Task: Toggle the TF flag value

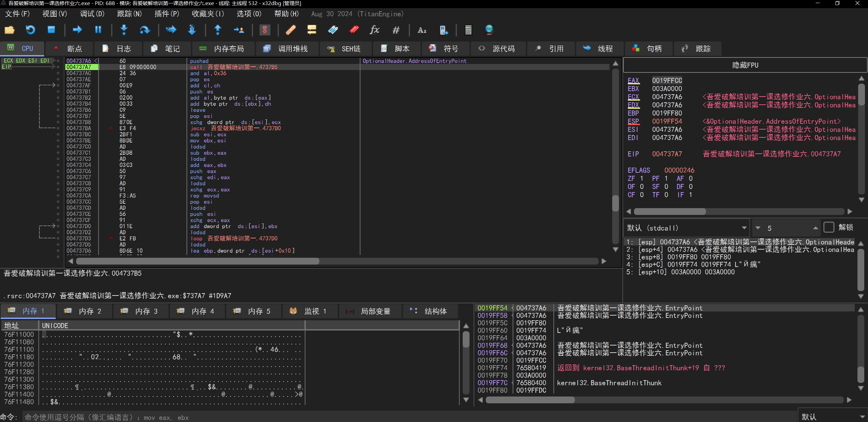Action: pos(666,195)
